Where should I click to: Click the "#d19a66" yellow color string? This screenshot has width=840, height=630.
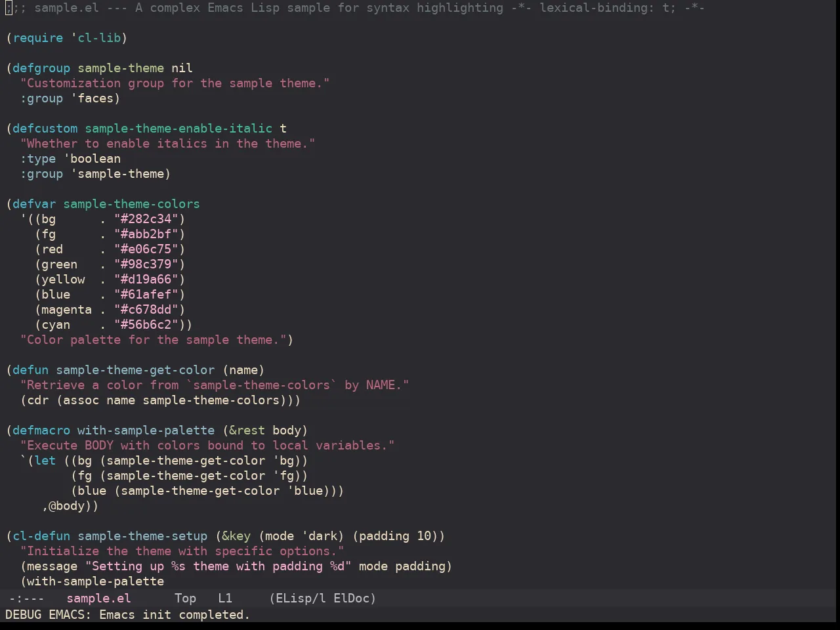click(146, 280)
